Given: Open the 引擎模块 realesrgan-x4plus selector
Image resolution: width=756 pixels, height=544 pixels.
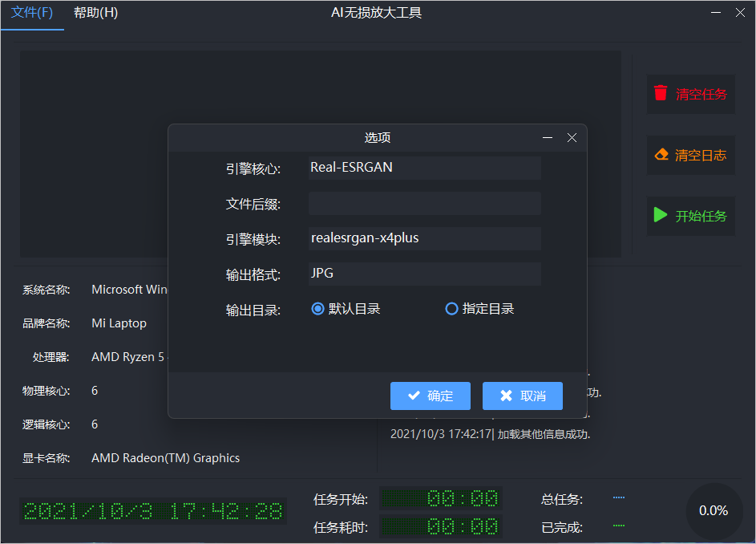Looking at the screenshot, I should click(425, 238).
